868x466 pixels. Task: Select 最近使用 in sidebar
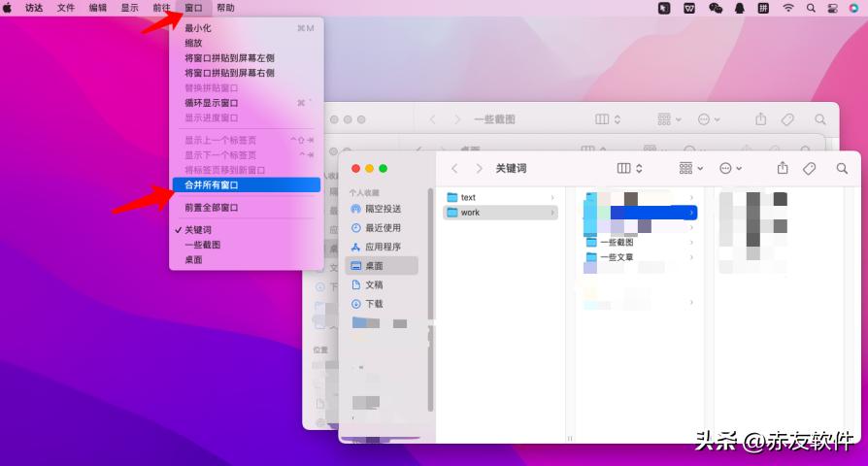pyautogui.click(x=383, y=227)
